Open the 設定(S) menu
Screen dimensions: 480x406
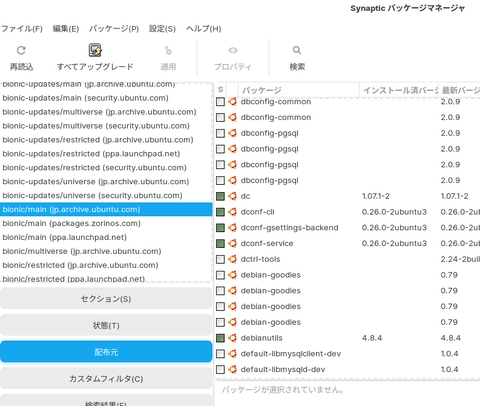[162, 29]
